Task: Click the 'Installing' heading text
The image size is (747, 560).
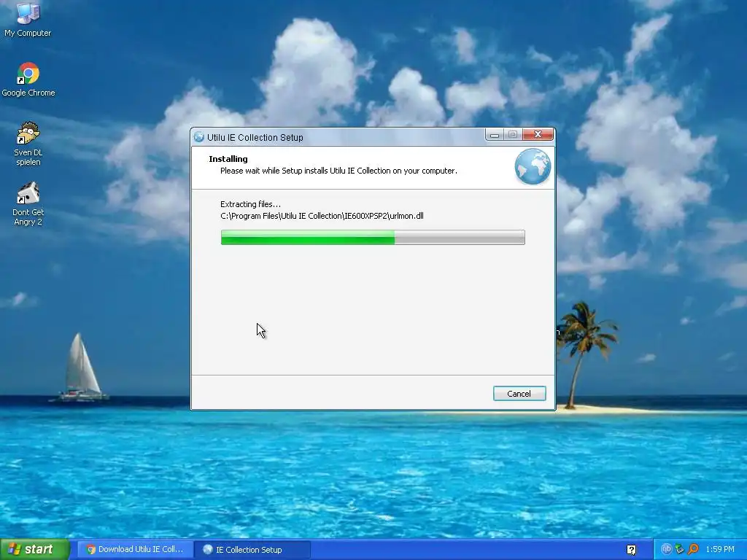Action: [228, 159]
